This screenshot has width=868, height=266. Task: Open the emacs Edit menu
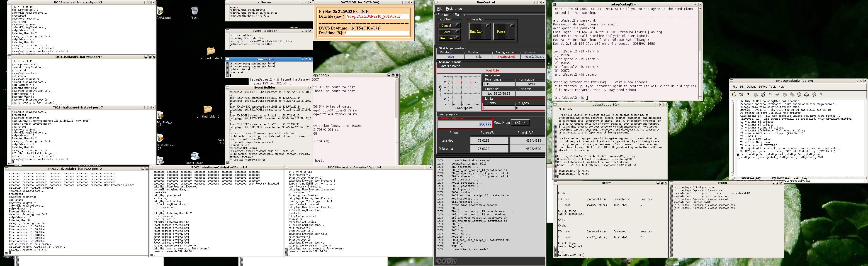tap(742, 87)
